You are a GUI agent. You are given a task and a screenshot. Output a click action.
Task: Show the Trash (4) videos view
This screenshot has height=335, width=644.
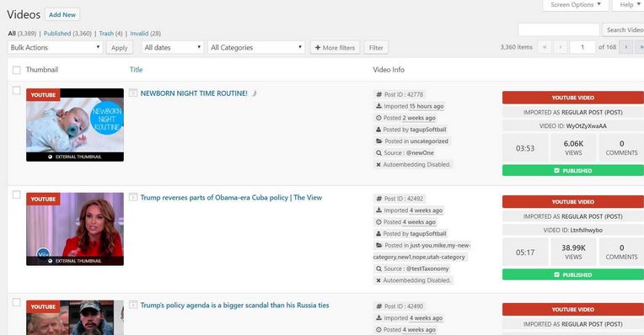click(110, 34)
